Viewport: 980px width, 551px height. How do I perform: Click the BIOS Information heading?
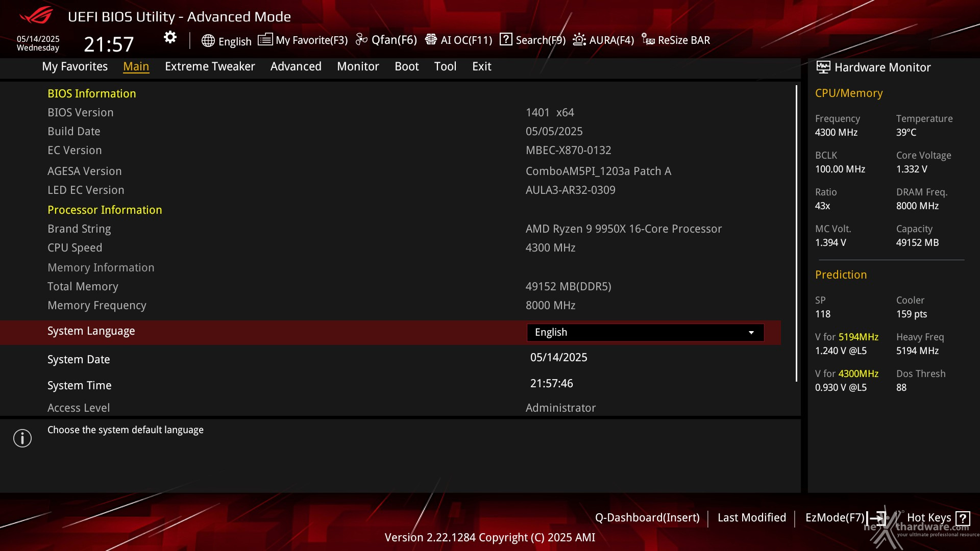point(92,94)
